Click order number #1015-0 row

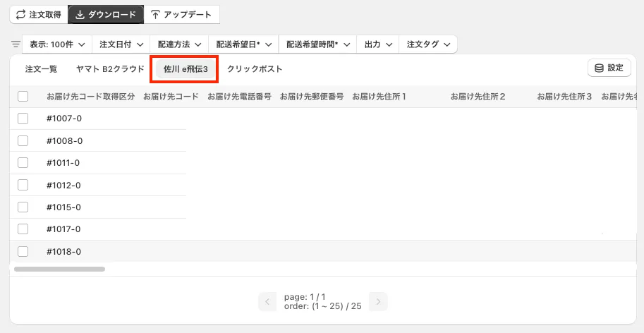coord(63,207)
